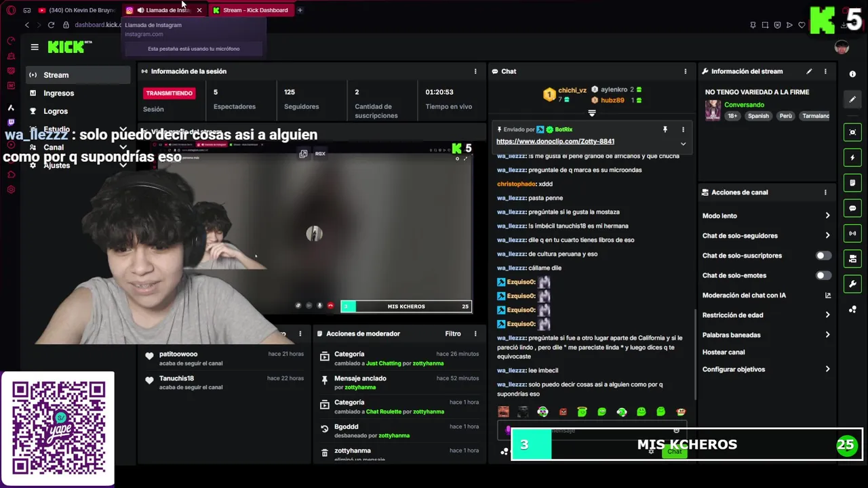Toggle Chat de solo-emotes switch
Viewport: 868px width, 488px height.
tap(823, 276)
